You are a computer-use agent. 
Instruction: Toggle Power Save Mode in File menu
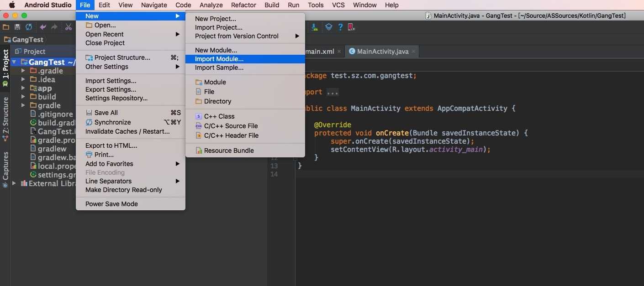click(x=131, y=204)
